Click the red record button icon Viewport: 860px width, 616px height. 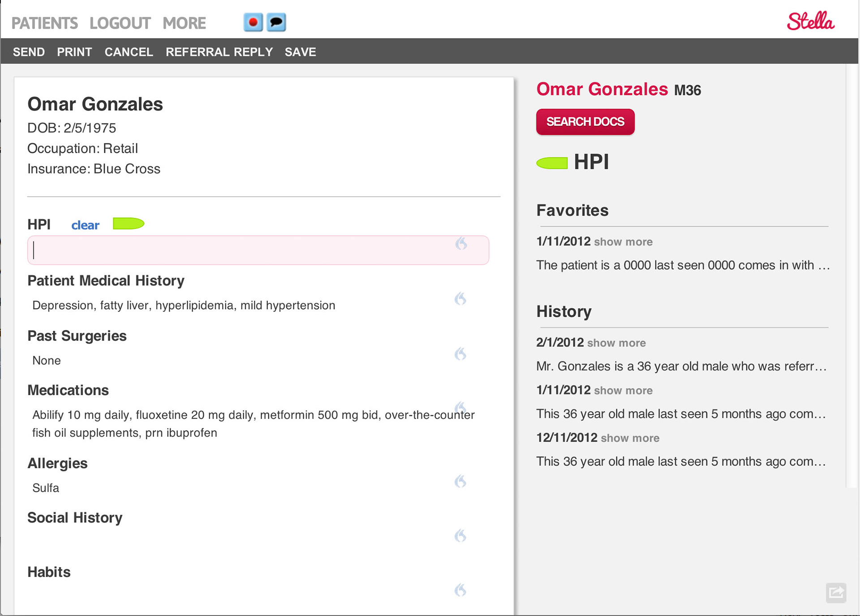click(x=253, y=22)
